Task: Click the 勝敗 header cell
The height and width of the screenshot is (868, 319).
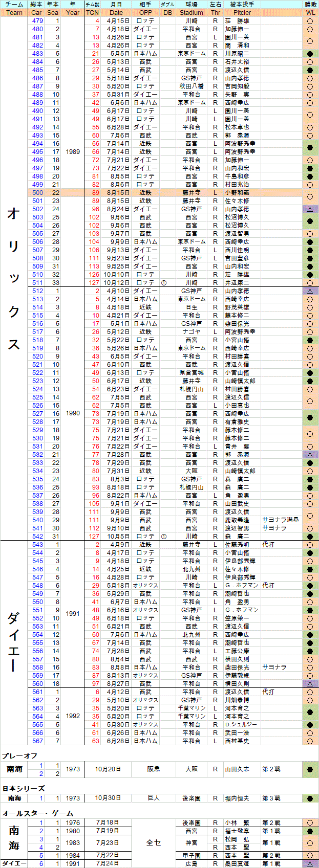Action: pyautogui.click(x=310, y=4)
